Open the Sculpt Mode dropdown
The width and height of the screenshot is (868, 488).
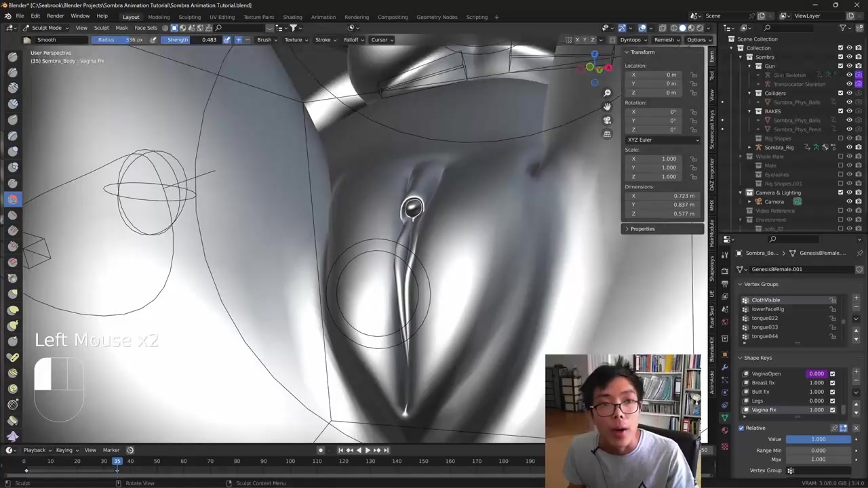click(46, 28)
